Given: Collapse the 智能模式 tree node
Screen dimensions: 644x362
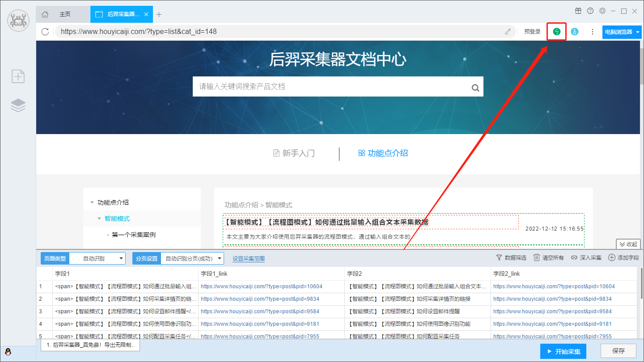Looking at the screenshot, I should click(99, 219).
